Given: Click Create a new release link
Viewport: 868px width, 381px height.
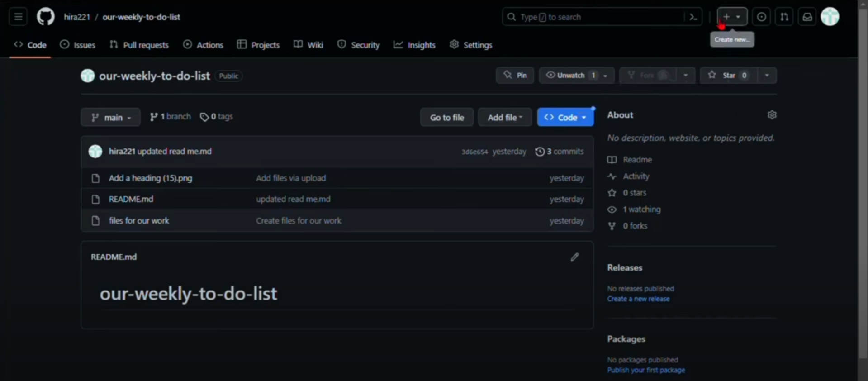Looking at the screenshot, I should [x=638, y=299].
